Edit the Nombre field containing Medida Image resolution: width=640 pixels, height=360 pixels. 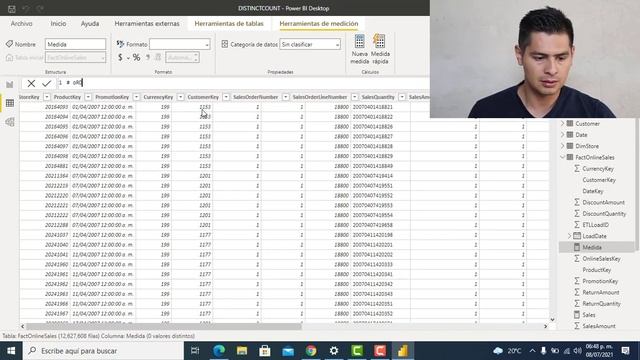click(76, 44)
